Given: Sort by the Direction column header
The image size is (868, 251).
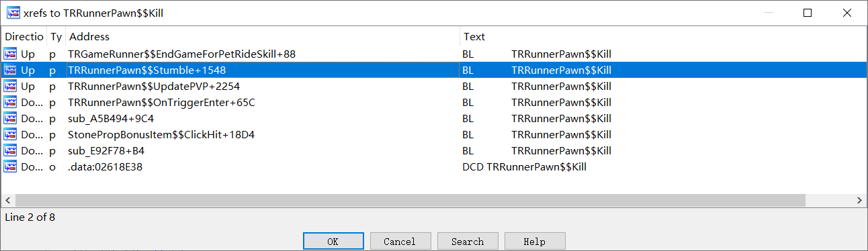Looking at the screenshot, I should point(24,36).
